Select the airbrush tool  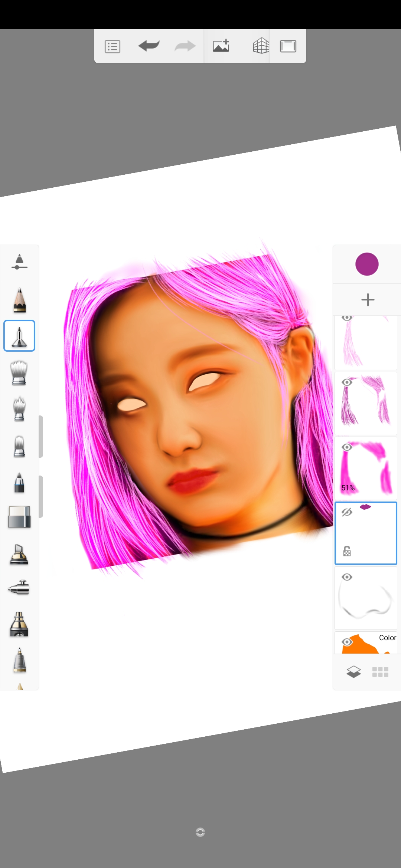pos(19,588)
